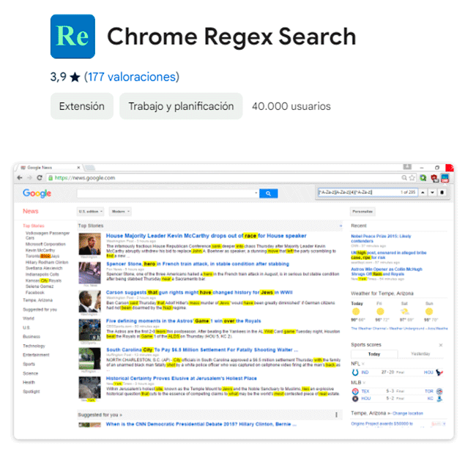The image size is (476, 454).
Task: Click the Google News search box
Action: [x=168, y=193]
